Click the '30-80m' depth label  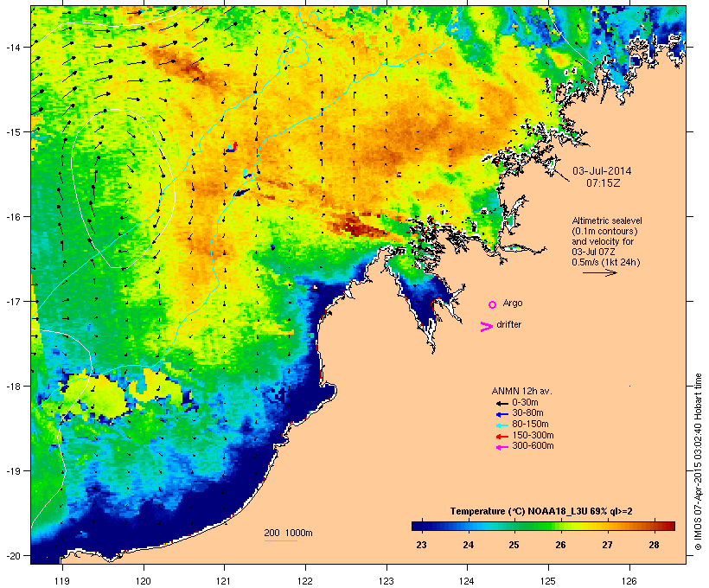(x=527, y=413)
